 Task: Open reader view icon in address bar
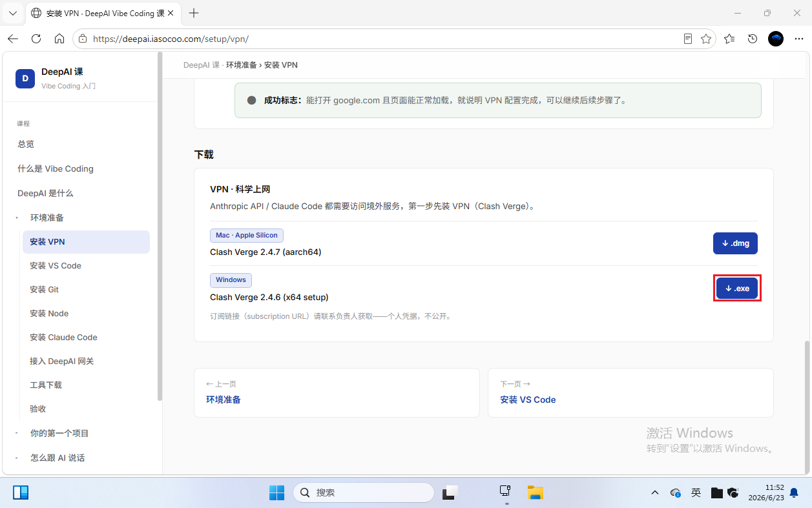click(688, 39)
